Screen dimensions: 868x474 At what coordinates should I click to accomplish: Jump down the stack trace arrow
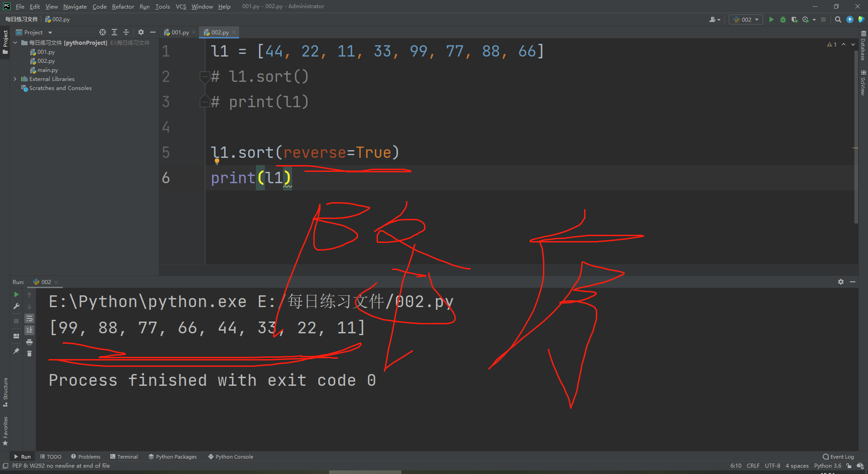coord(29,306)
